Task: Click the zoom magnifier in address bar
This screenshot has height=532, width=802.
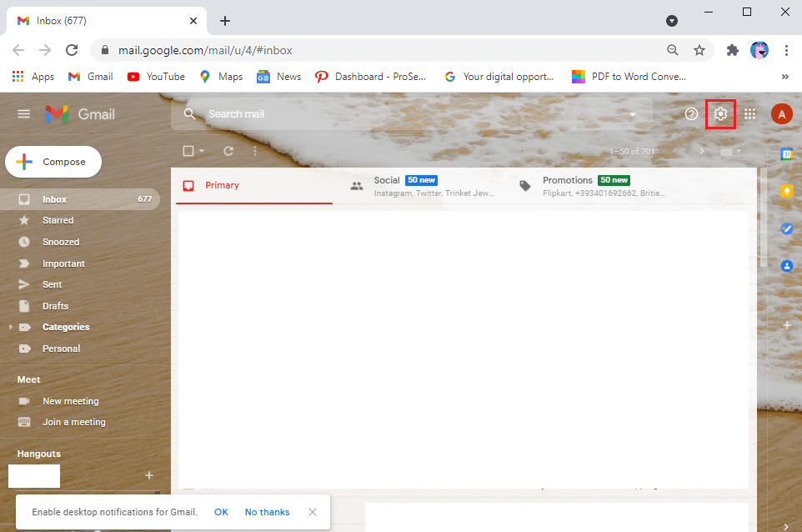Action: coord(672,50)
